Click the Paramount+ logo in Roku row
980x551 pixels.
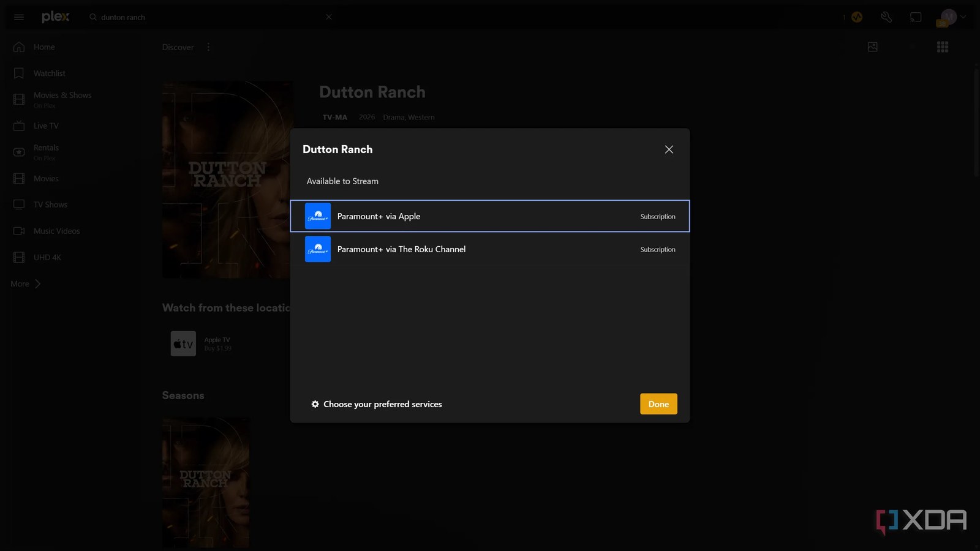pyautogui.click(x=318, y=249)
